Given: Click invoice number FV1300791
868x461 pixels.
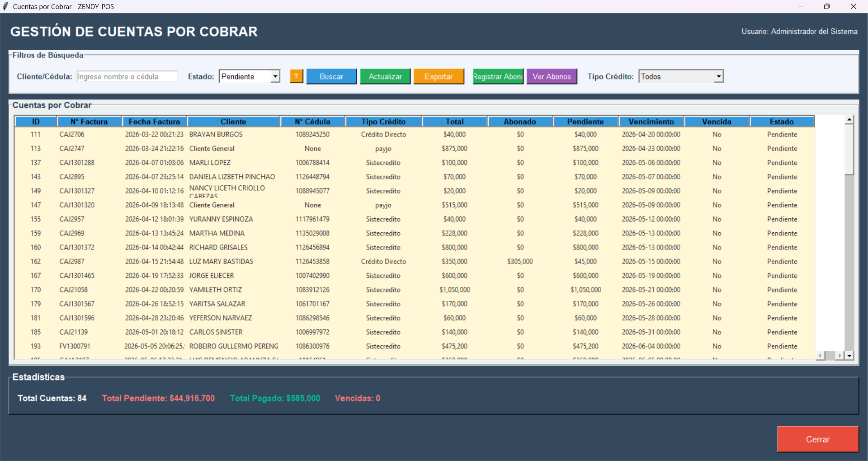Looking at the screenshot, I should point(75,346).
